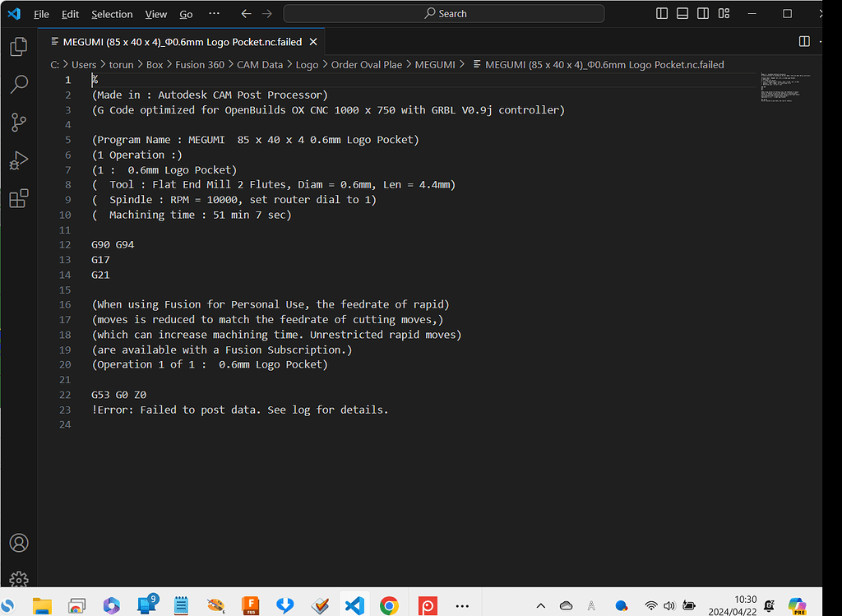This screenshot has height=616, width=842.
Task: Click the 'G90 G94' code line
Action: point(113,245)
